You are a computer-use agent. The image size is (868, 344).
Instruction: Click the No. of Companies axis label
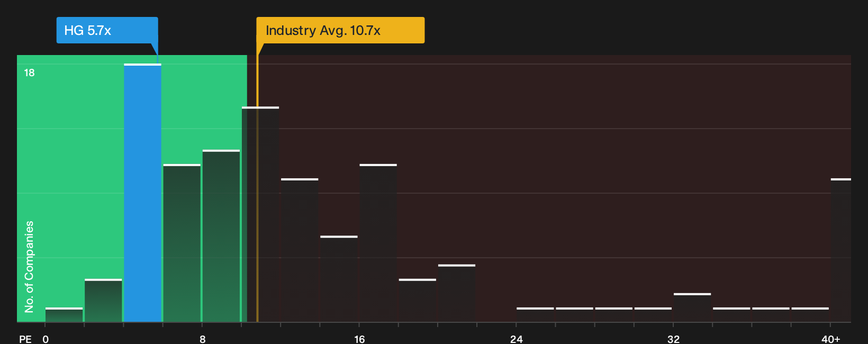29,267
